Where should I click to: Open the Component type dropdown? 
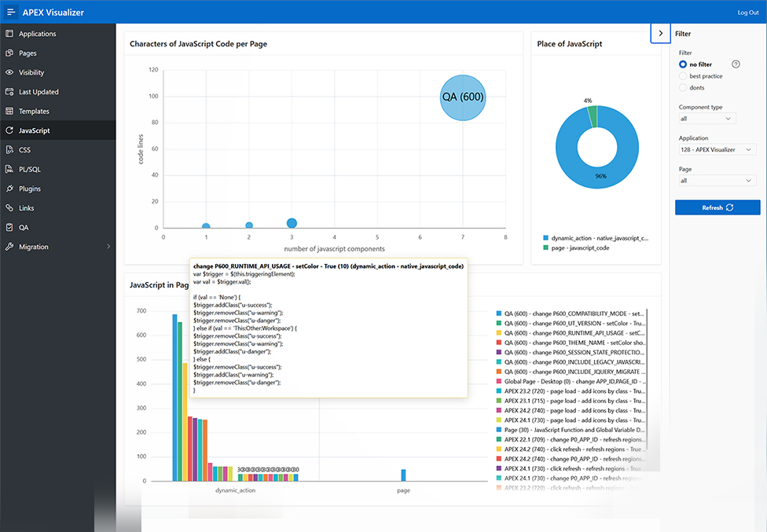(707, 119)
